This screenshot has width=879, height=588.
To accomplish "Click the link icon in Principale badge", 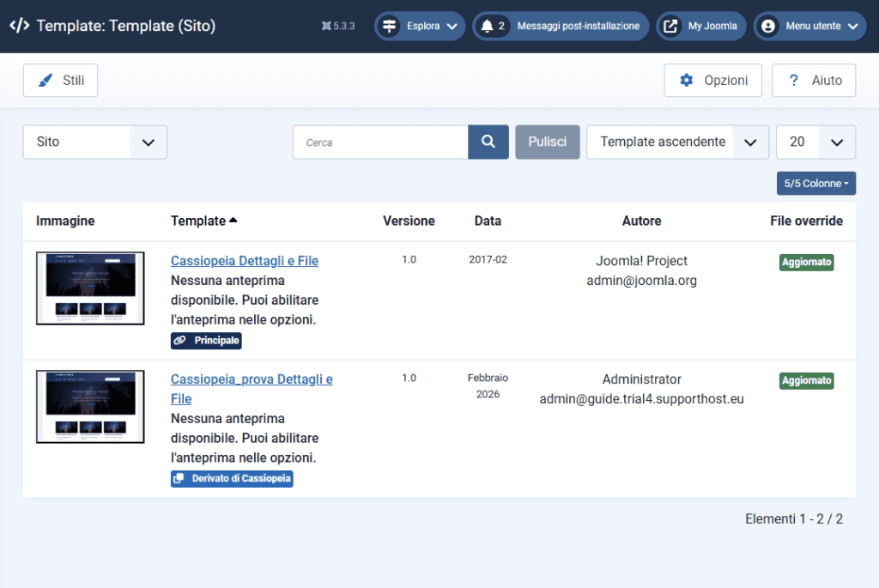I will 179,340.
